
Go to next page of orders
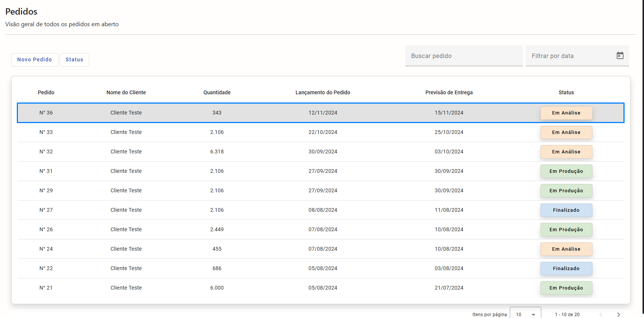[618, 314]
